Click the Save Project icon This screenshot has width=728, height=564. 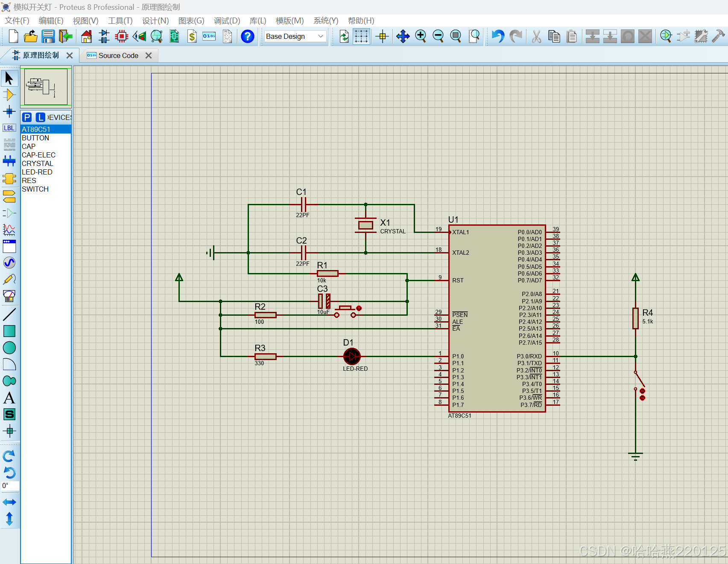click(48, 37)
